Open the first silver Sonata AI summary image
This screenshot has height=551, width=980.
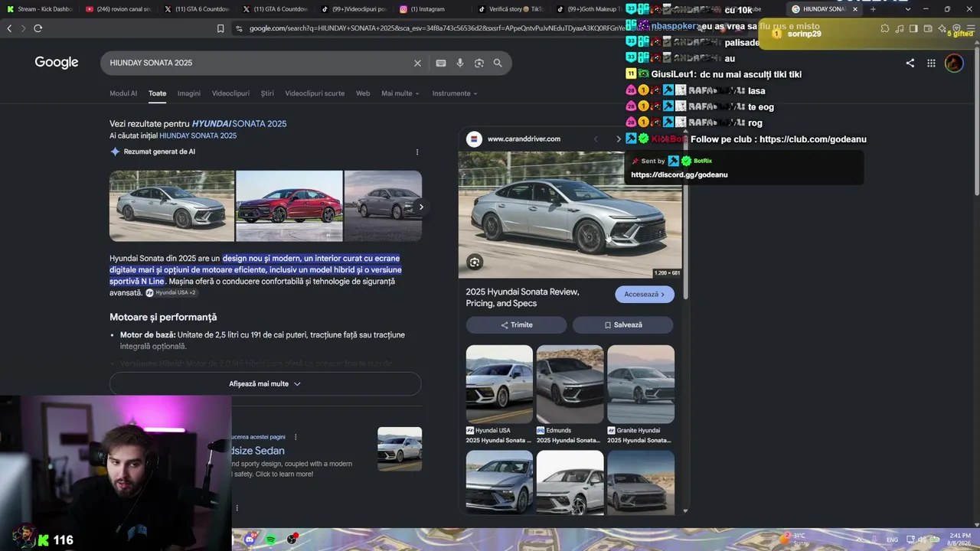[x=172, y=206]
